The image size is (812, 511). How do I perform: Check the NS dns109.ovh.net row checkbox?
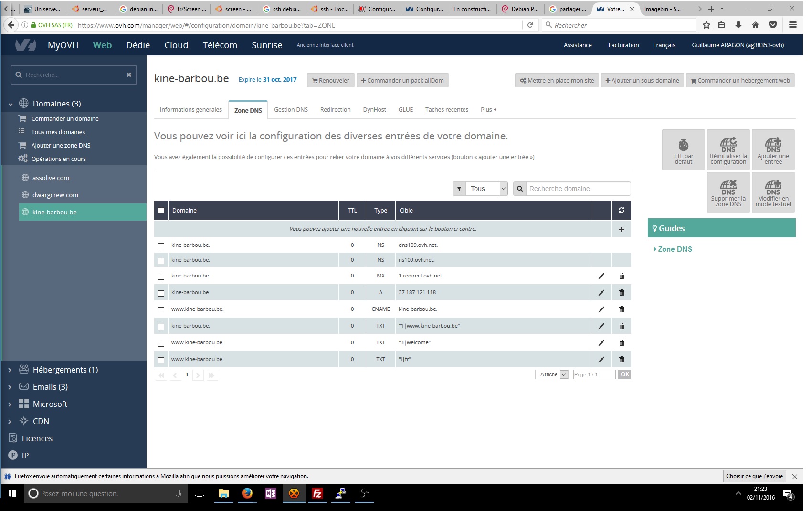[x=161, y=246]
